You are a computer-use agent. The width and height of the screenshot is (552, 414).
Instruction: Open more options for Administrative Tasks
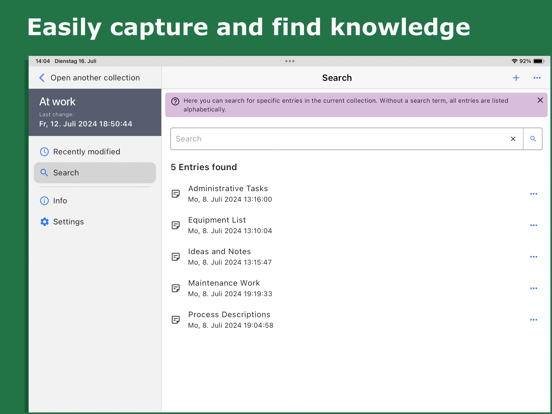pos(533,194)
